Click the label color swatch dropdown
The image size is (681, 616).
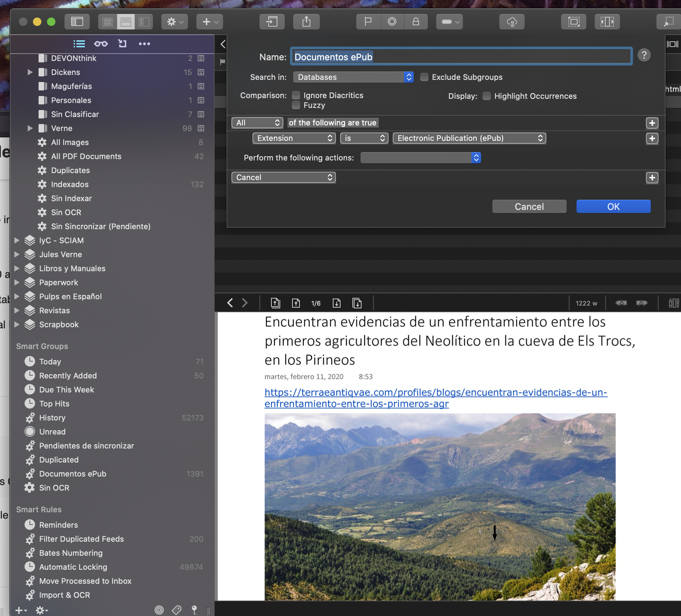(x=449, y=22)
